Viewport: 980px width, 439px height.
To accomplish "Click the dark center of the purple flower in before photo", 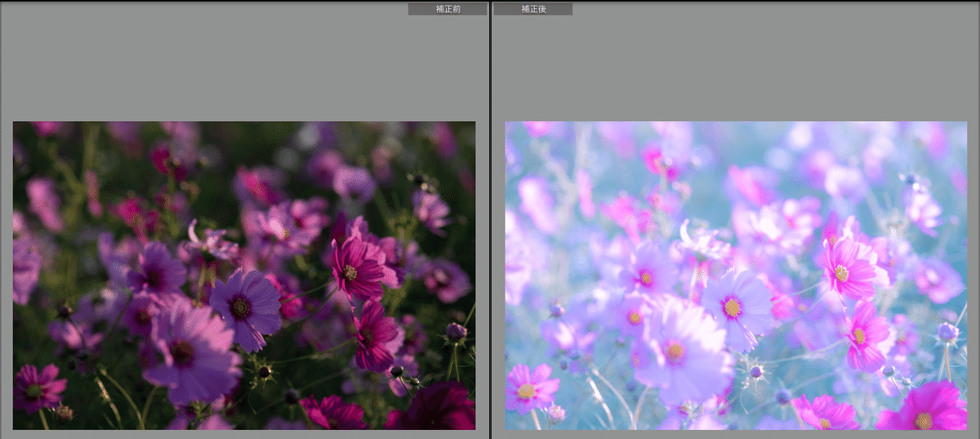I will click(240, 307).
